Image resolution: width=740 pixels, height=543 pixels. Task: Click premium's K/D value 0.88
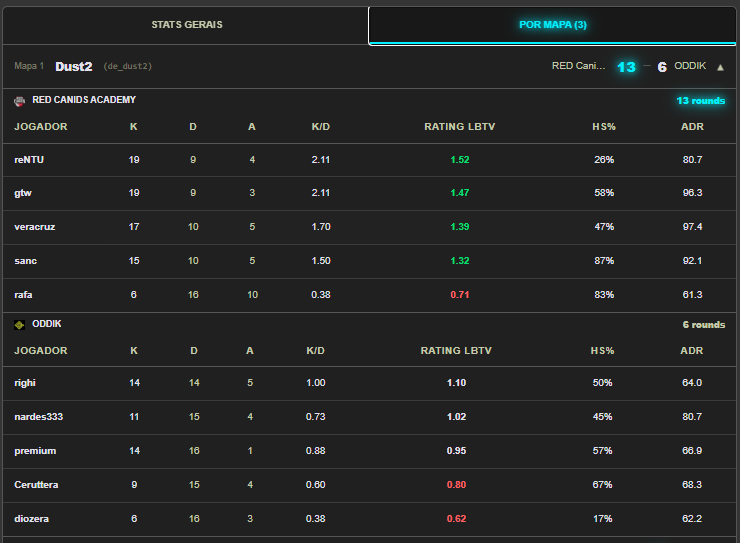316,451
